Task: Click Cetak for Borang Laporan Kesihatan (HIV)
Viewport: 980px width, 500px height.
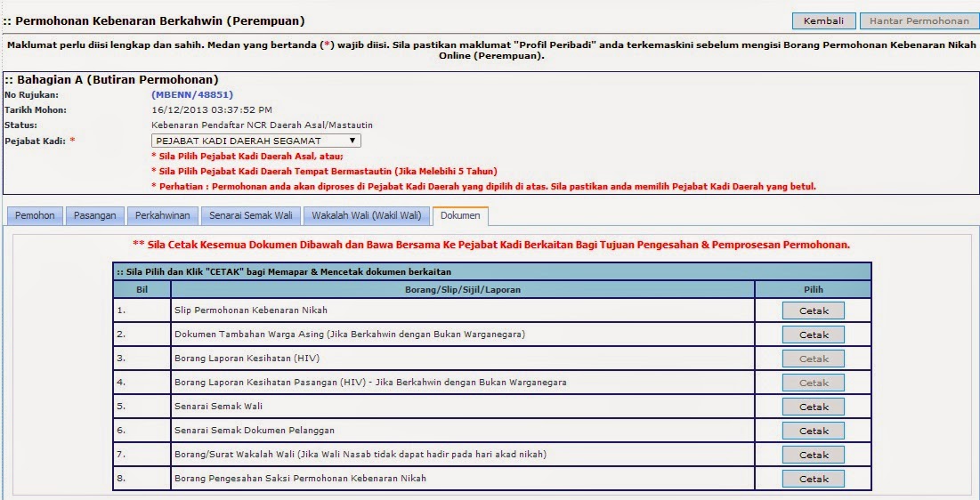Action: point(814,359)
